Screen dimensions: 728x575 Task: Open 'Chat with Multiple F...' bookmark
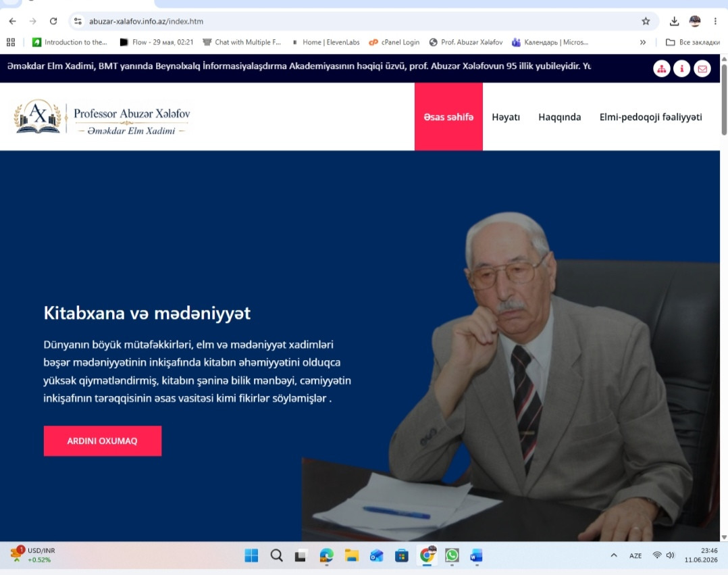point(242,43)
